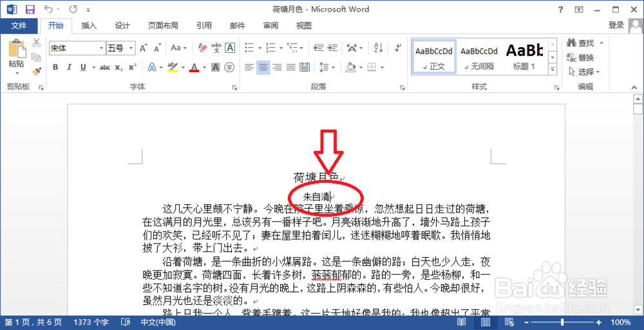The width and height of the screenshot is (644, 330).
Task: Select center alignment button
Action: click(x=263, y=67)
